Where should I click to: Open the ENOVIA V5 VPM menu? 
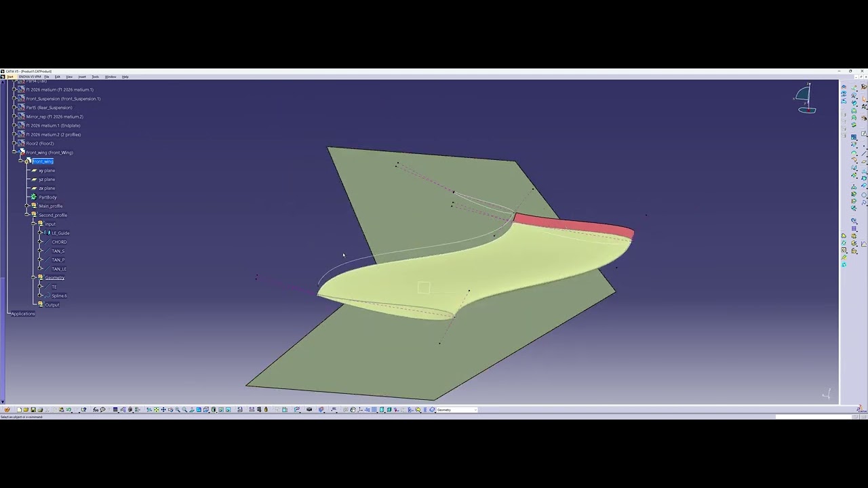[30, 77]
